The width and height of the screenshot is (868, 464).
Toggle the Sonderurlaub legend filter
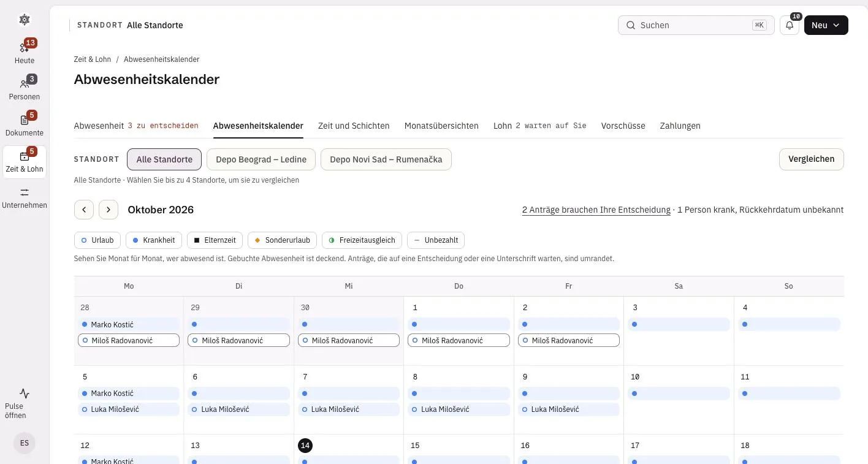tap(283, 240)
